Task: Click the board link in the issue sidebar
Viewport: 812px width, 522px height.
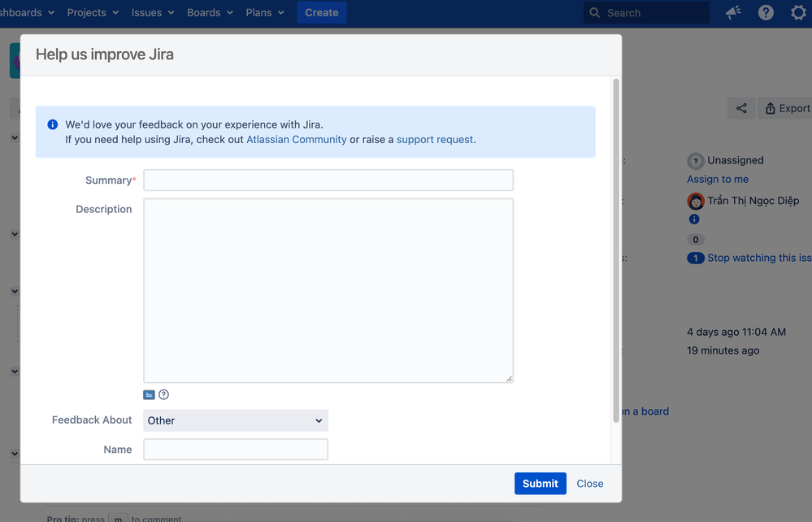Action: pos(645,411)
